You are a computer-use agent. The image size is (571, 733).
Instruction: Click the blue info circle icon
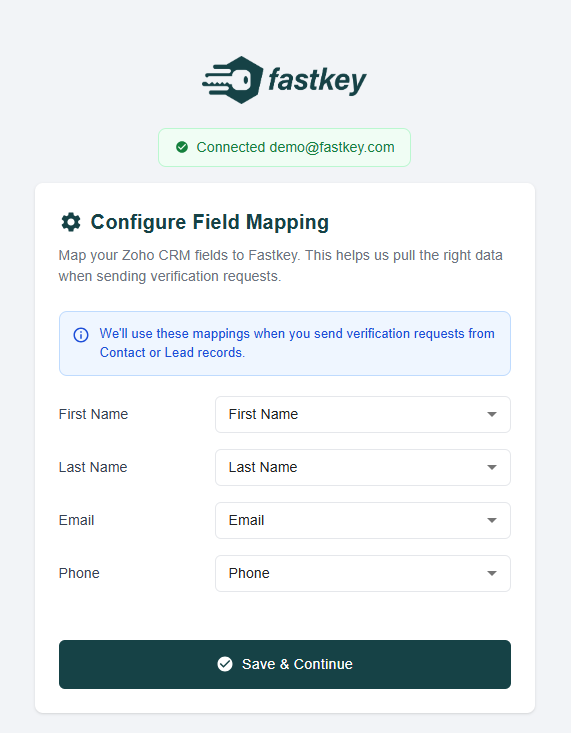click(x=81, y=335)
